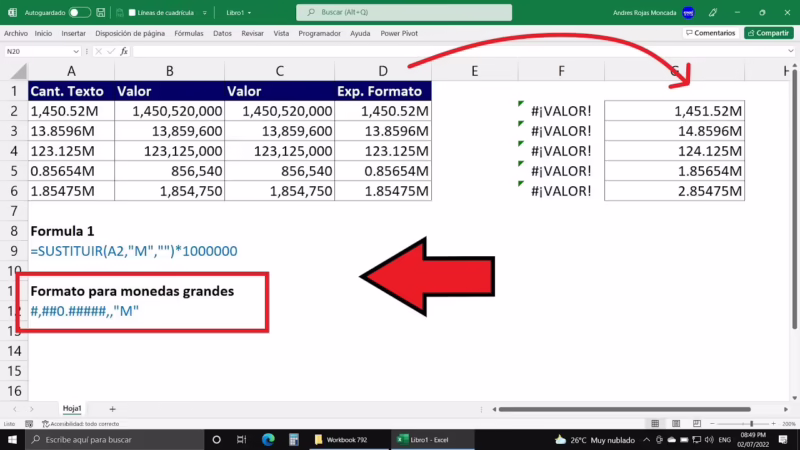Click the horizontal scrollbar right arrow
Viewport: 800px width, 450px height.
(x=786, y=409)
